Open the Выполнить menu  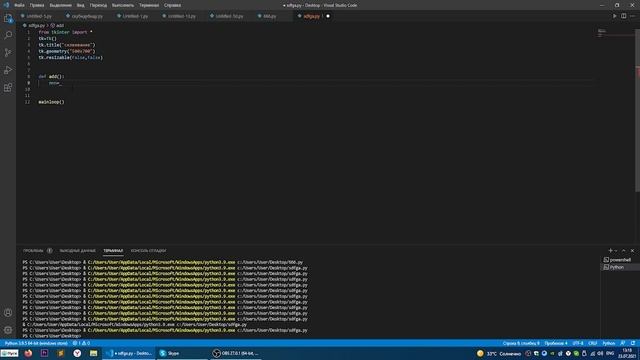pyautogui.click(x=123, y=5)
